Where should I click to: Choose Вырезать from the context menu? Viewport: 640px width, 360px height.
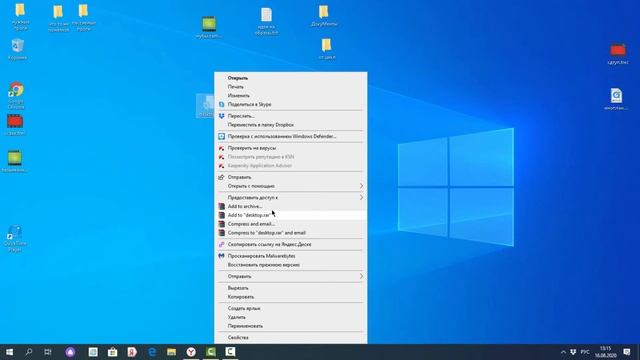click(x=291, y=288)
